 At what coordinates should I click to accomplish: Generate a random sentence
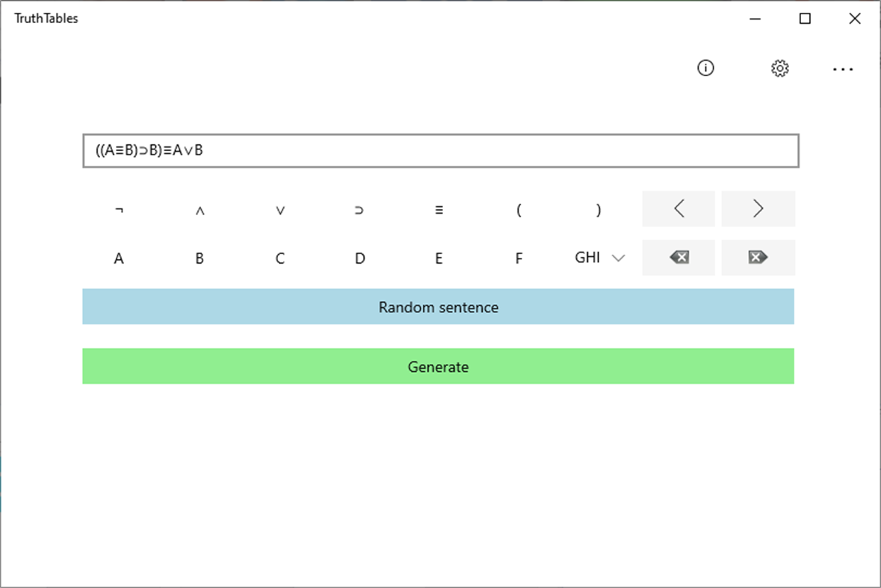(x=438, y=306)
